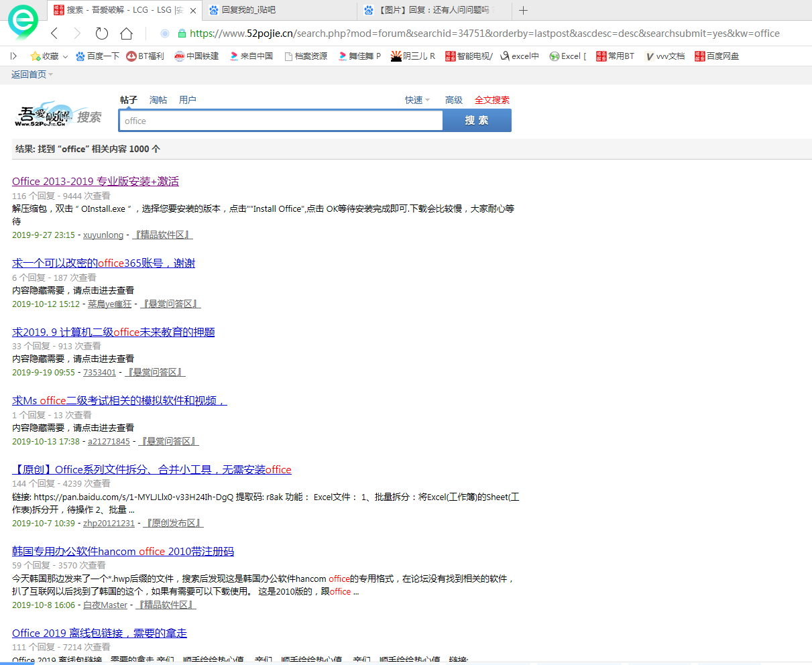Click the browser forward arrow
Screen dimensions: 812x665
(76, 34)
